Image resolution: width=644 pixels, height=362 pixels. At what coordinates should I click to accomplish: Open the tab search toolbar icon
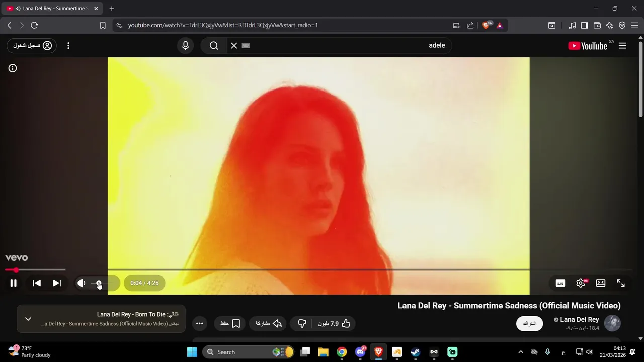pos(552,25)
